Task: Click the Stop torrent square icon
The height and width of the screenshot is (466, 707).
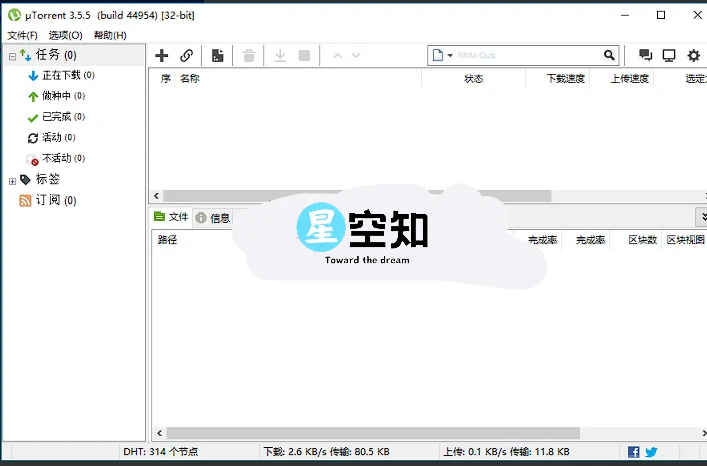Action: 304,55
